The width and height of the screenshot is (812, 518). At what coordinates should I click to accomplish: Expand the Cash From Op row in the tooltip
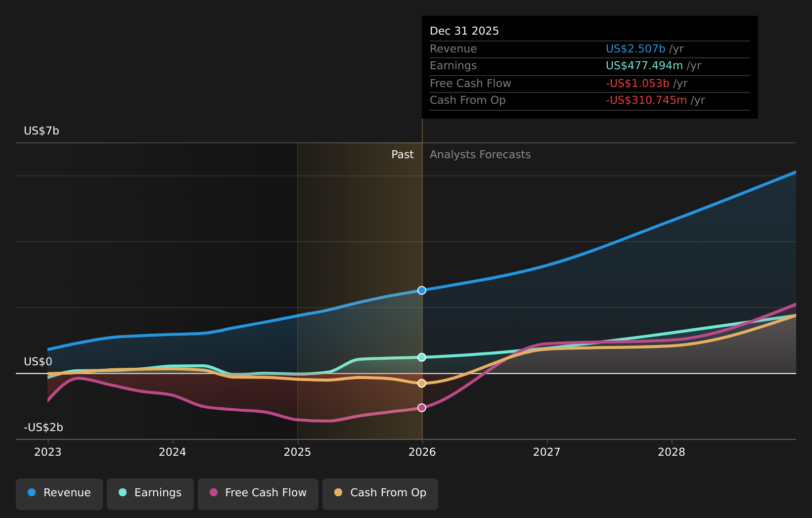pos(468,100)
